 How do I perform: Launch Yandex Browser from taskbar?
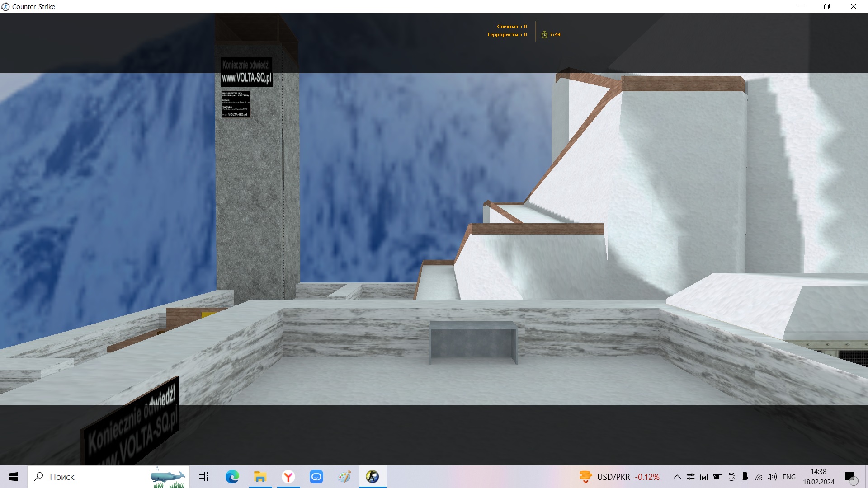pyautogui.click(x=288, y=477)
